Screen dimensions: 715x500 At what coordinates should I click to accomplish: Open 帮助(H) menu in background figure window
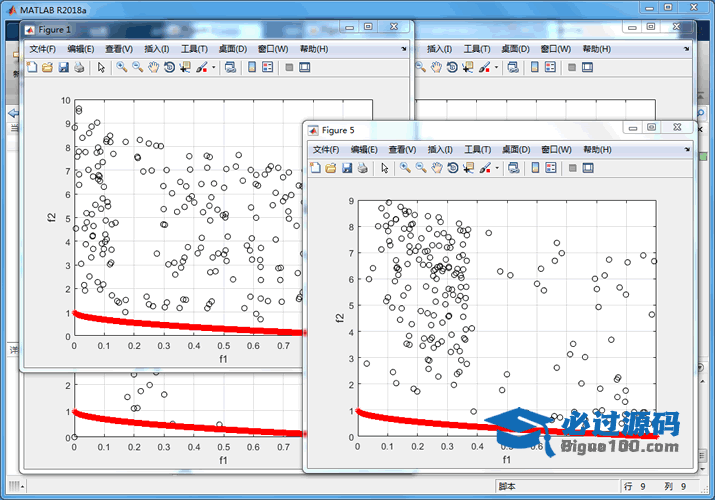click(x=597, y=49)
